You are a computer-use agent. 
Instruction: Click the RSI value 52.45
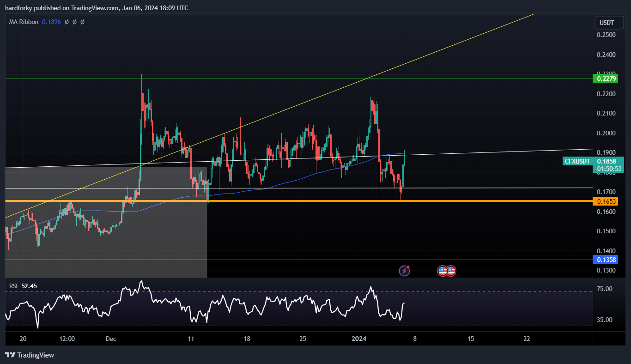click(x=29, y=286)
